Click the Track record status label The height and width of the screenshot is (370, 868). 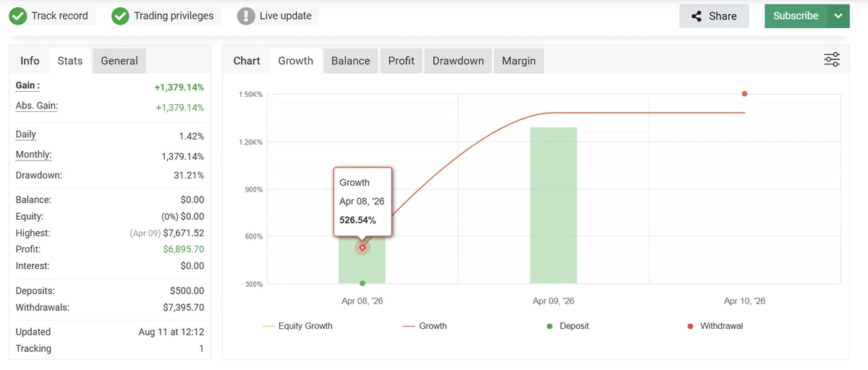pyautogui.click(x=60, y=16)
